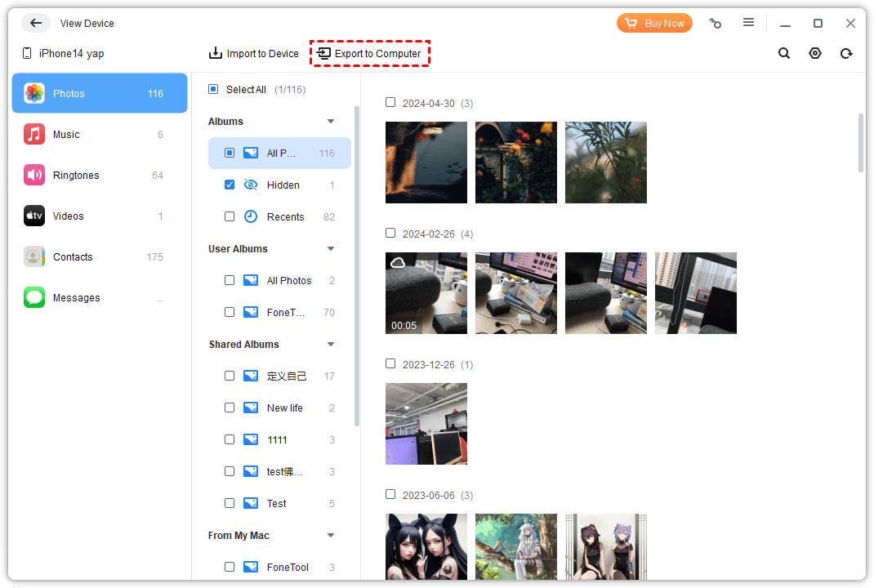Click the refresh icon in toolbar
This screenshot has height=588, width=874.
click(846, 54)
